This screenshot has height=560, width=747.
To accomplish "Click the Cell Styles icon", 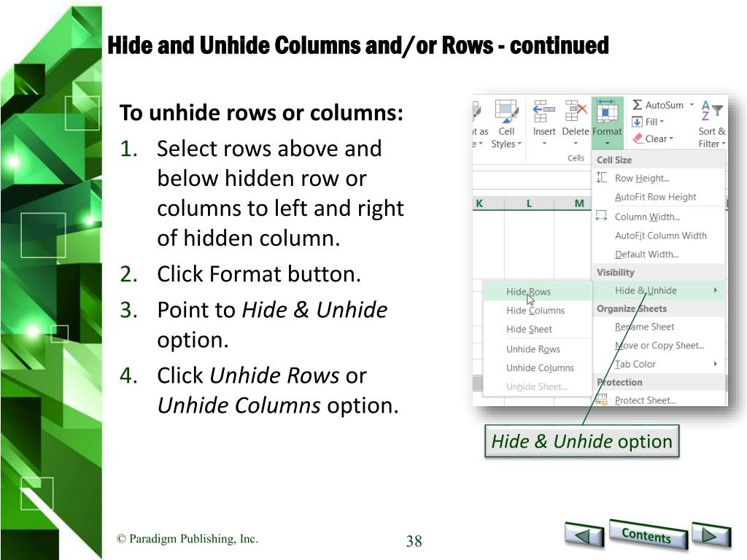I will pyautogui.click(x=506, y=111).
